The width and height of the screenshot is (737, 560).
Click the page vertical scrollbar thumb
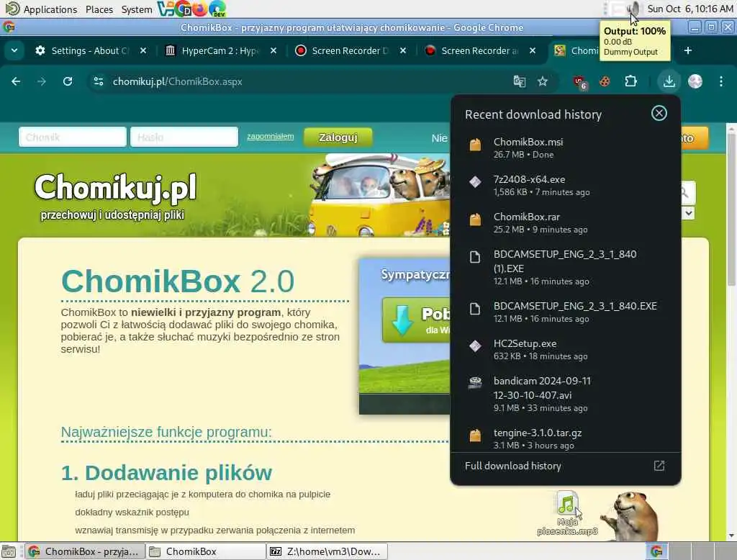tap(731, 209)
